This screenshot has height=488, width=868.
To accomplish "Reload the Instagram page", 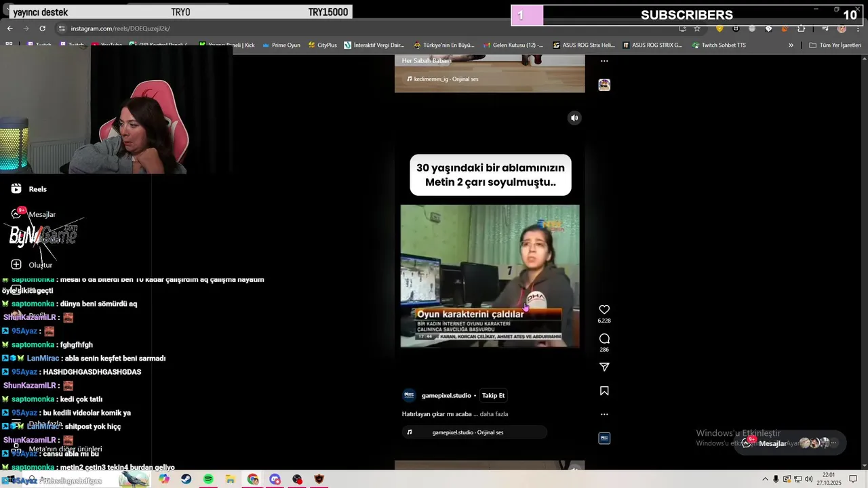I will 42,28.
